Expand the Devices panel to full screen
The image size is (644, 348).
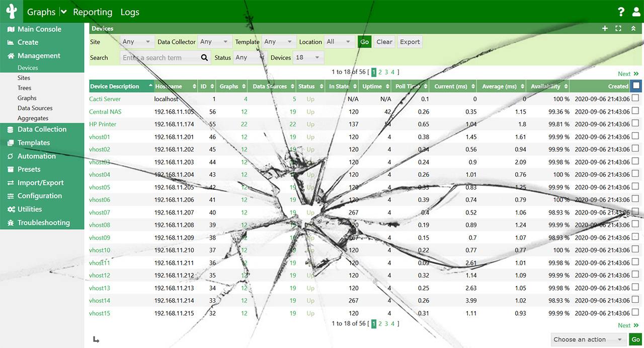[x=618, y=29]
